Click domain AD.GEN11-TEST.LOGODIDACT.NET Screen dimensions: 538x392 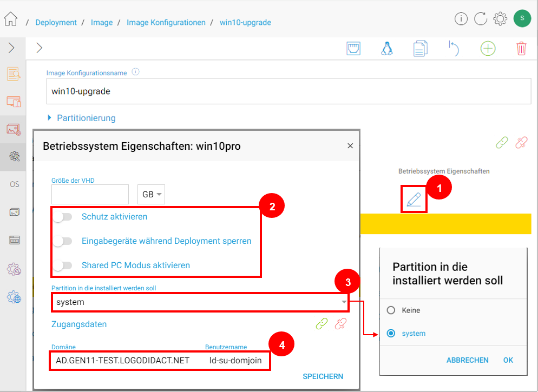[122, 360]
